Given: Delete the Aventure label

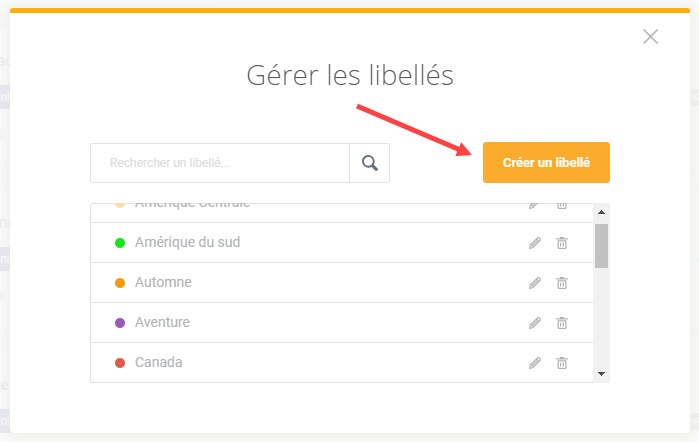Looking at the screenshot, I should (x=562, y=323).
